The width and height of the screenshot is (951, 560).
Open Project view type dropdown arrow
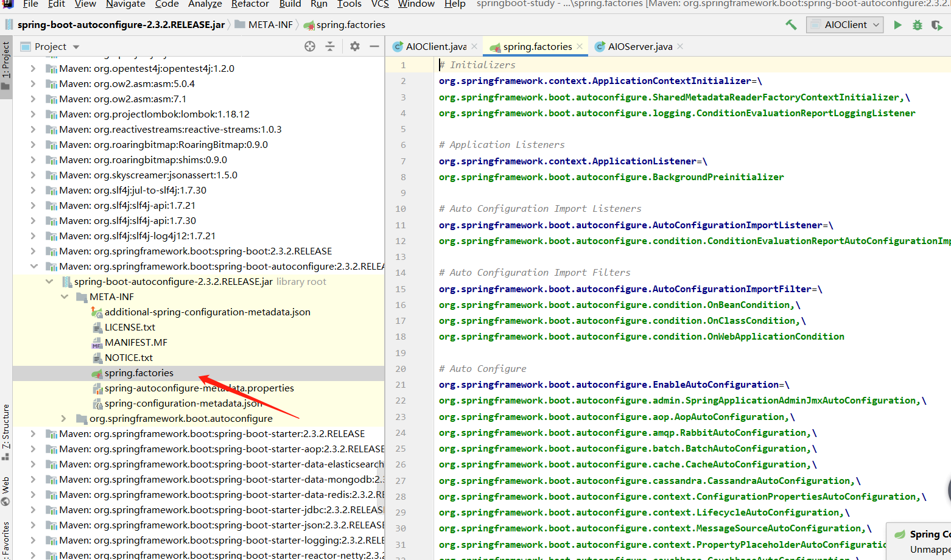point(76,47)
